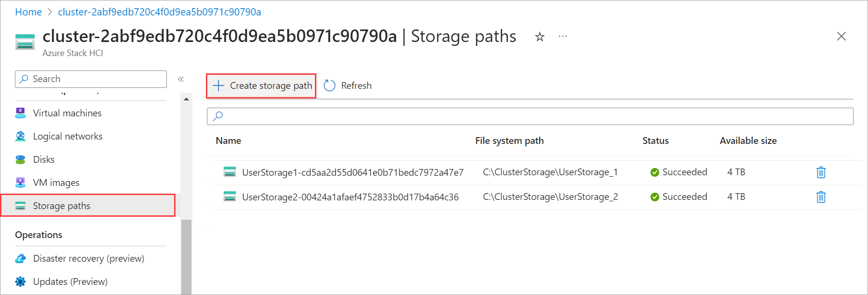
Task: Click the Create storage path button
Action: [261, 85]
